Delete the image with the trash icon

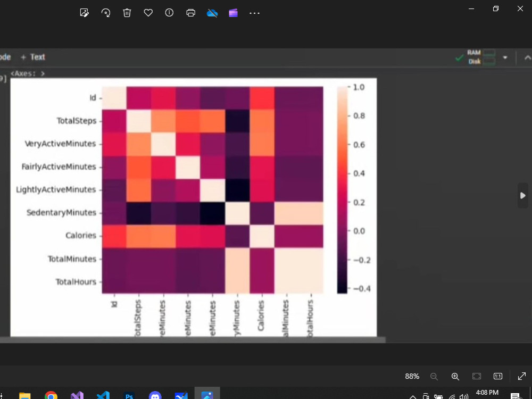coord(127,13)
